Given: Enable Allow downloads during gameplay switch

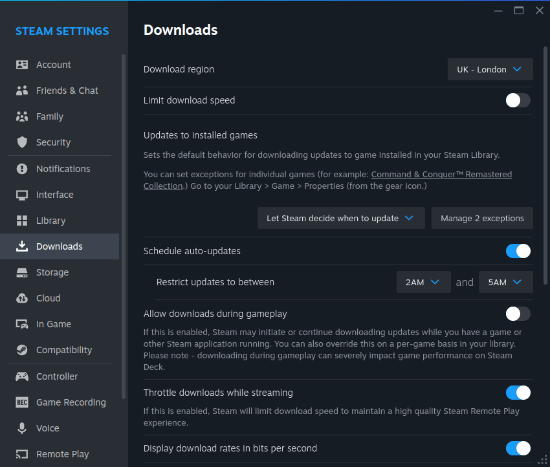Looking at the screenshot, I should pos(518,314).
